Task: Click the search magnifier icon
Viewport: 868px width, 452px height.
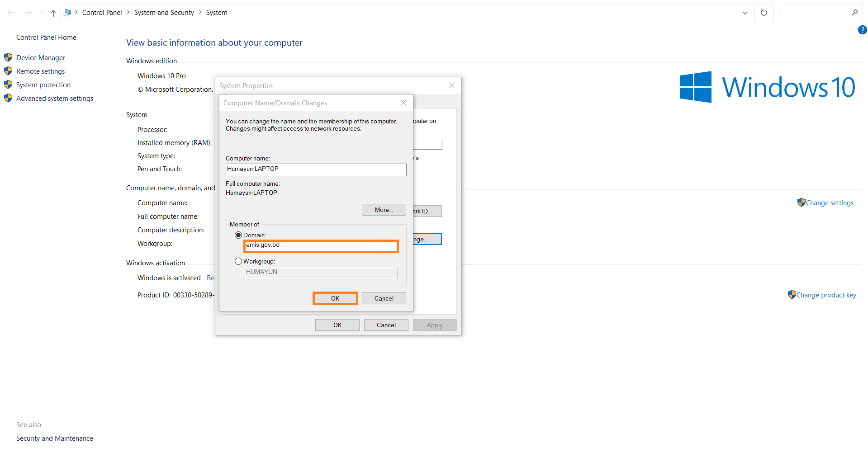Action: pos(854,13)
